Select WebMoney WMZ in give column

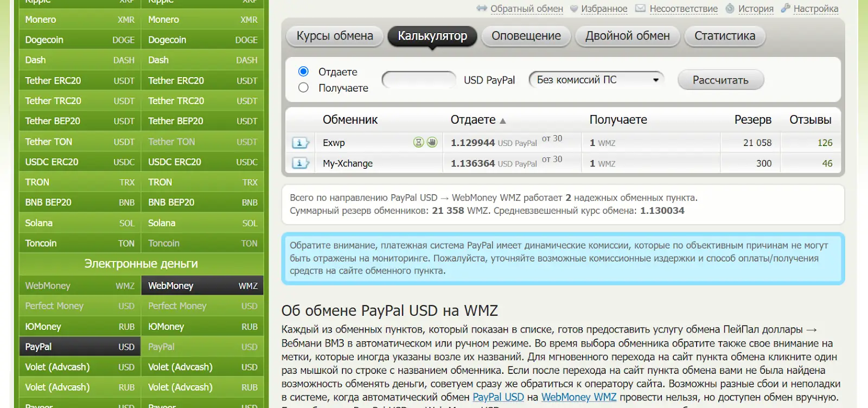point(80,285)
